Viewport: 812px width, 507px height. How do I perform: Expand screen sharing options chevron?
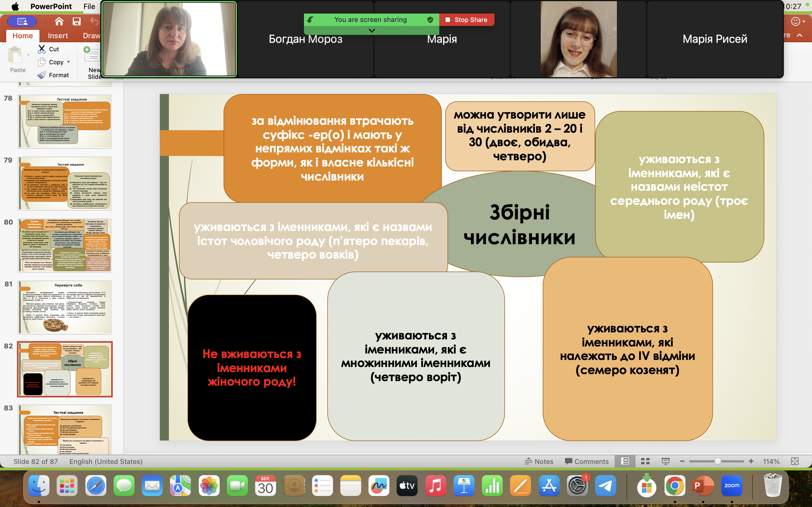click(371, 30)
